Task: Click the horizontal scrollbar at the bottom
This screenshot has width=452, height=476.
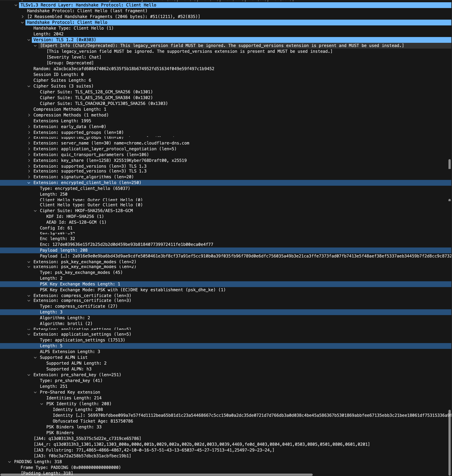Action: (156, 475)
